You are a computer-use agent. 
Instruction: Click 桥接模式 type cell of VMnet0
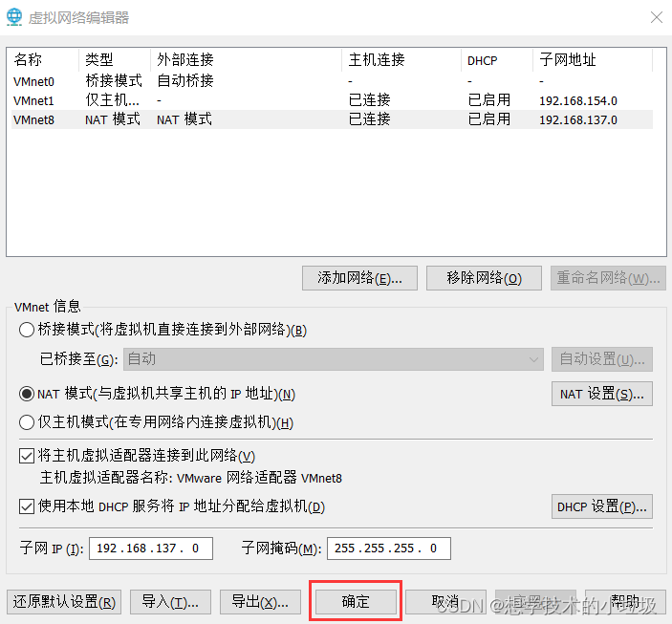(x=114, y=80)
